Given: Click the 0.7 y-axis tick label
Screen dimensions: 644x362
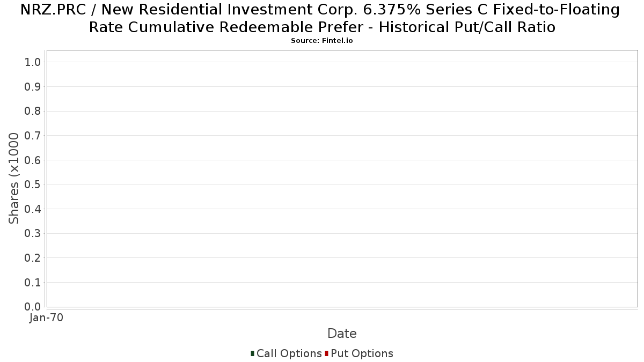Looking at the screenshot, I should pyautogui.click(x=33, y=136).
